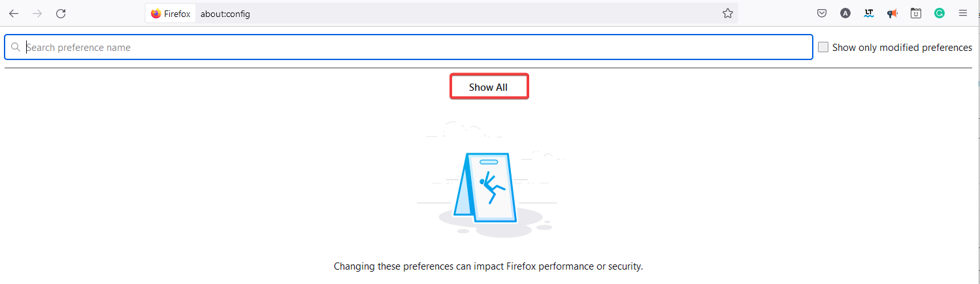This screenshot has width=980, height=284.
Task: Go back to the previous page
Action: coord(14,14)
